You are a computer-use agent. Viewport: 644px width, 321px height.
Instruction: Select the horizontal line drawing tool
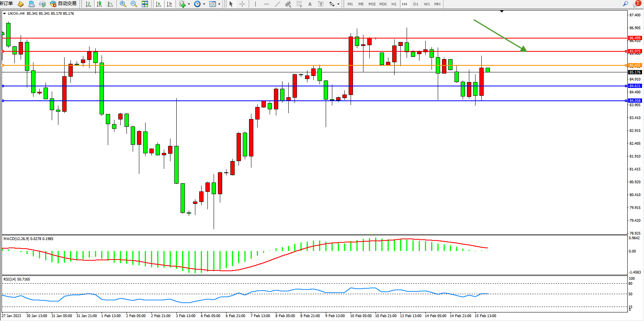pos(266,4)
